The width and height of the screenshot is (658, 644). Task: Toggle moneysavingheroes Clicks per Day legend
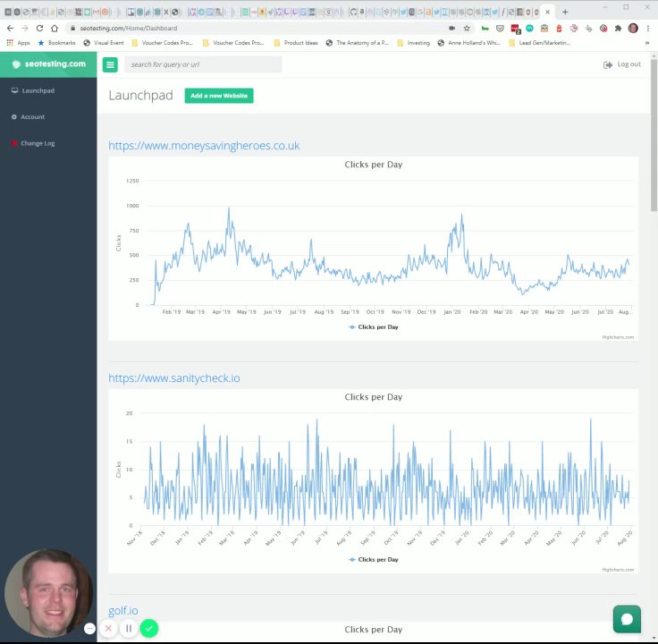(374, 327)
